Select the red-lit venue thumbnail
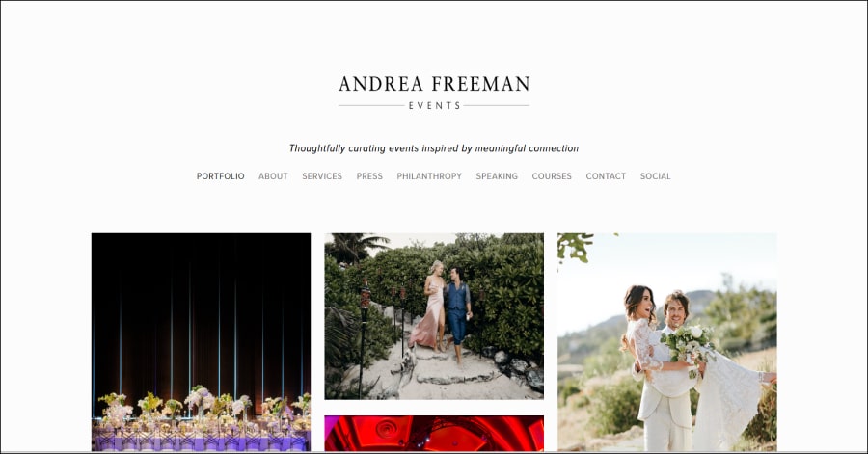The image size is (868, 454). pos(434,434)
